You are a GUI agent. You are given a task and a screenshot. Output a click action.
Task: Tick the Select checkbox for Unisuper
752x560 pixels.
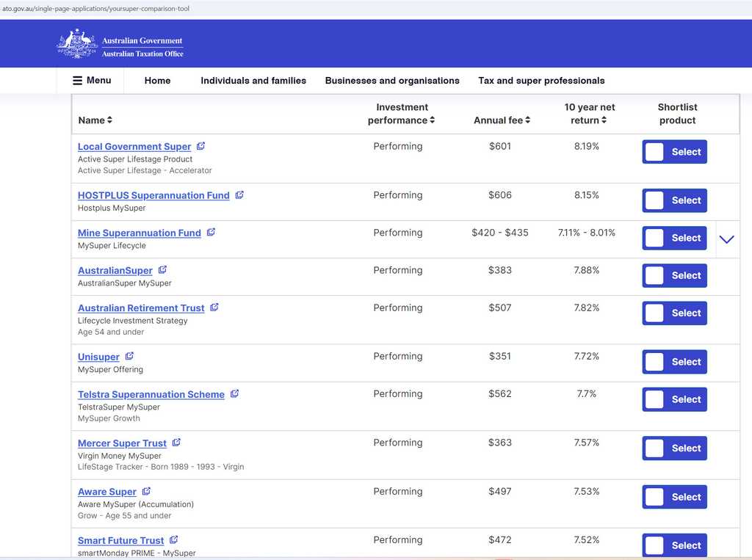(x=654, y=362)
